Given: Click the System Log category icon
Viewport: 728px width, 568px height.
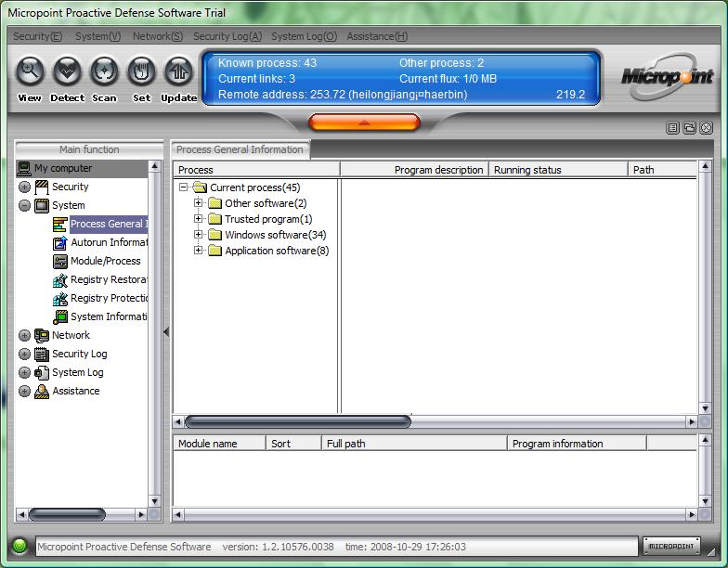Looking at the screenshot, I should point(42,373).
